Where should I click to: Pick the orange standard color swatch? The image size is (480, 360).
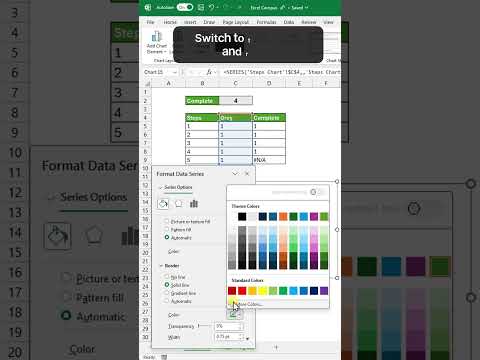pos(252,291)
